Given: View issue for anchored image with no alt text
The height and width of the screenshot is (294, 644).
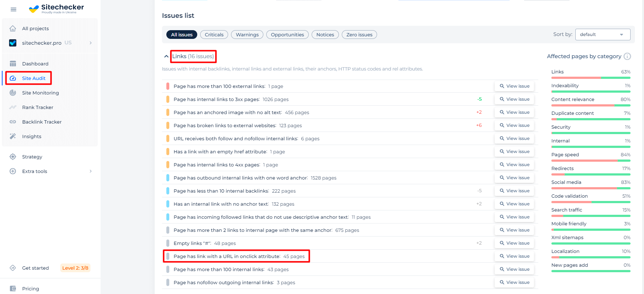Looking at the screenshot, I should tap(514, 112).
